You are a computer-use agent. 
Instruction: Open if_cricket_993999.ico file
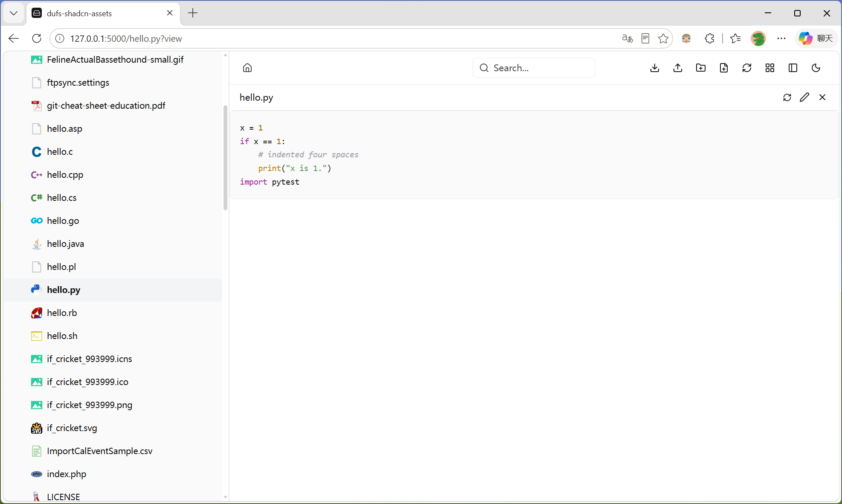tap(113, 382)
